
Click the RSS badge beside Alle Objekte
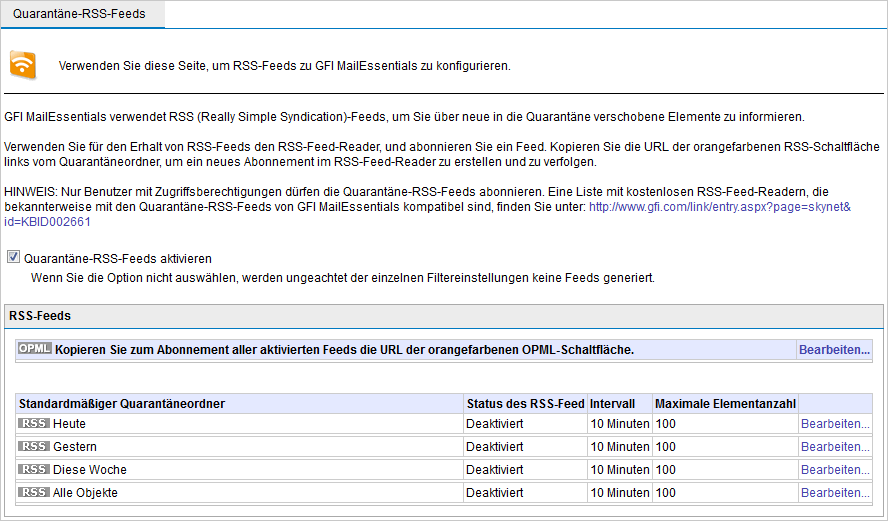pyautogui.click(x=34, y=493)
